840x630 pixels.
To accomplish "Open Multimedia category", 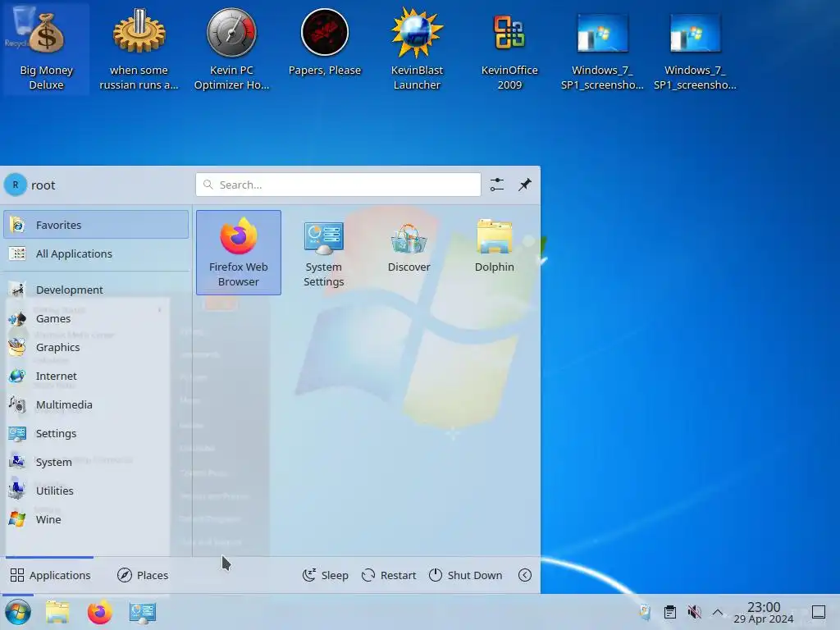I will click(x=96, y=404).
